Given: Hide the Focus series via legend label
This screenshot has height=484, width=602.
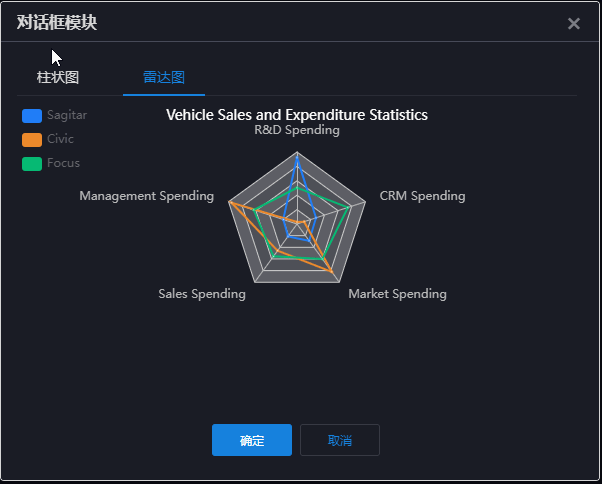Looking at the screenshot, I should [x=63, y=163].
